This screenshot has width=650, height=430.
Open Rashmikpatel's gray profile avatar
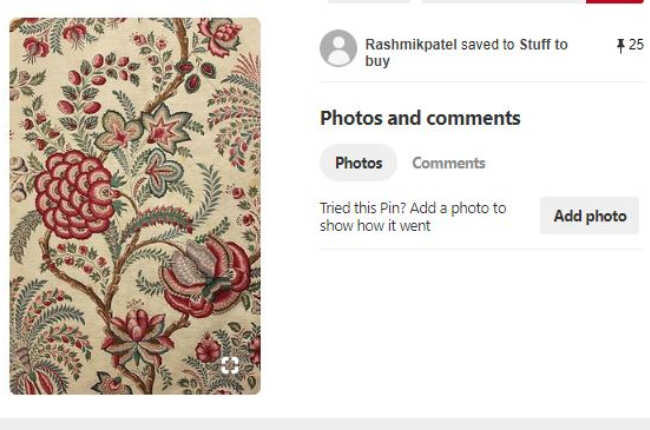click(x=338, y=48)
